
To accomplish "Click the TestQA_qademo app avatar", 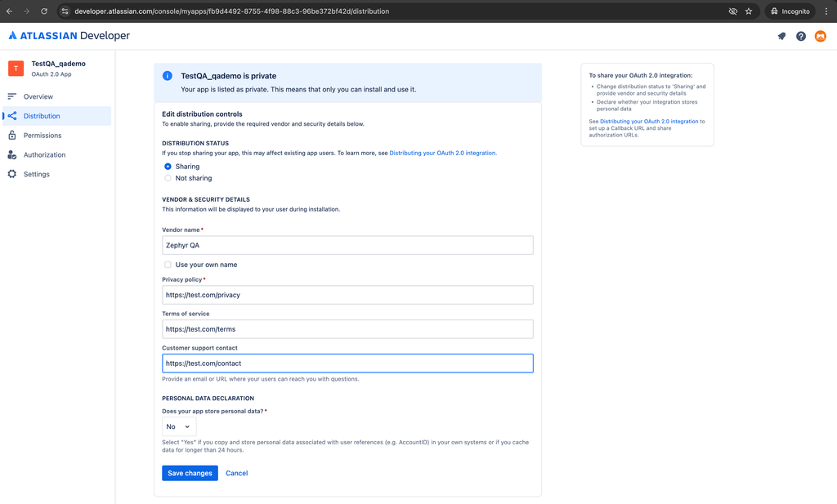I will [16, 69].
